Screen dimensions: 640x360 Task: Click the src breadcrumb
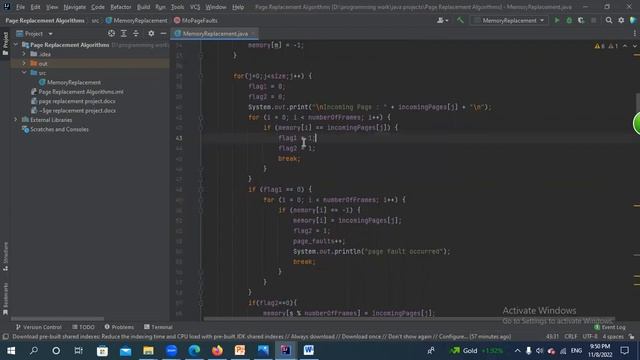coord(95,20)
